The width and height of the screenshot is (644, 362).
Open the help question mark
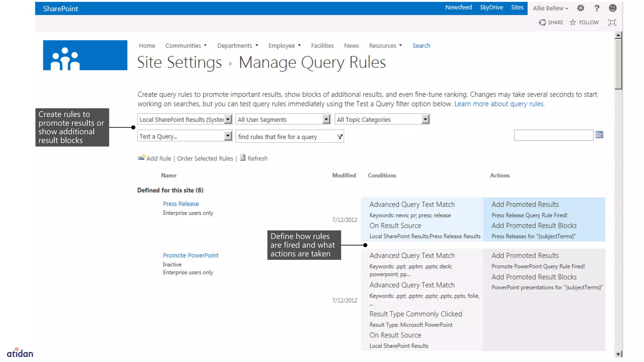tap(597, 8)
